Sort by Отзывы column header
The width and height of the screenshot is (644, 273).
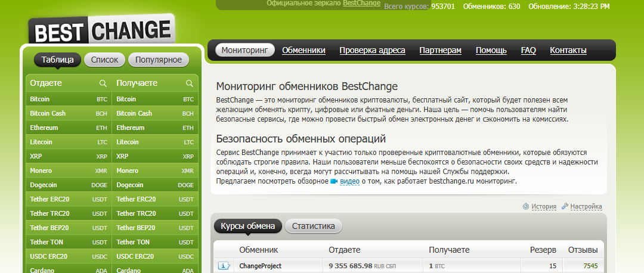(583, 250)
